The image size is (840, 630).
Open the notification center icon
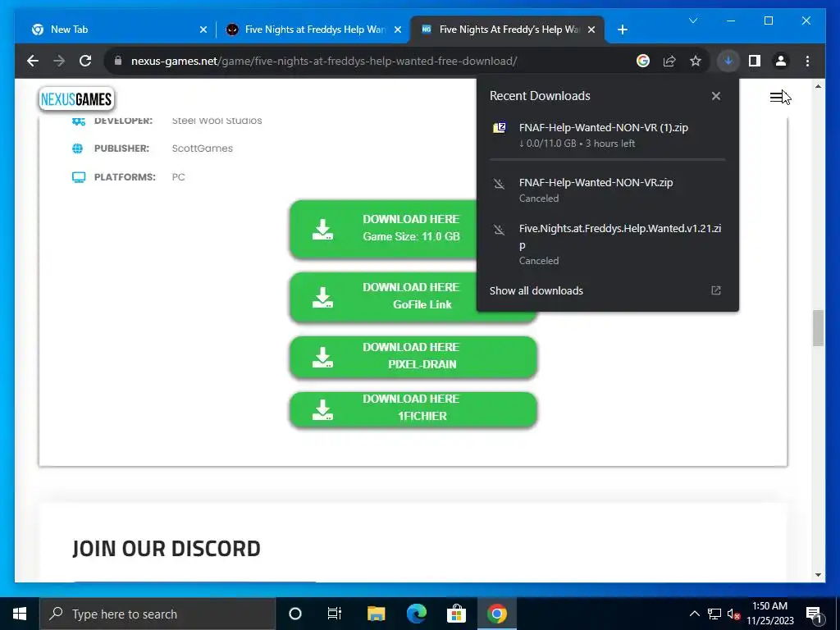(814, 614)
